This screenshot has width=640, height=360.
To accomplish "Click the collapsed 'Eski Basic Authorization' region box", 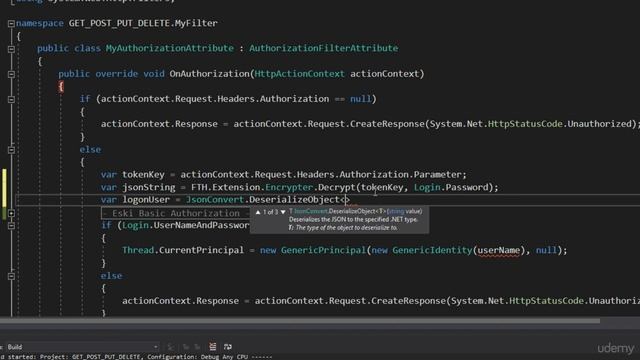I will pyautogui.click(x=175, y=213).
